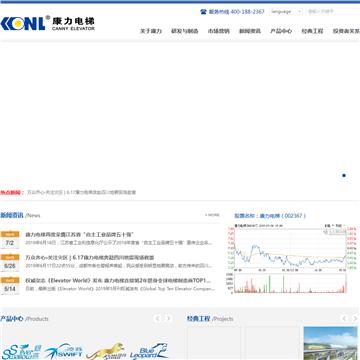Open the 产品中心 menu item
This screenshot has width=360, height=360.
point(281,31)
